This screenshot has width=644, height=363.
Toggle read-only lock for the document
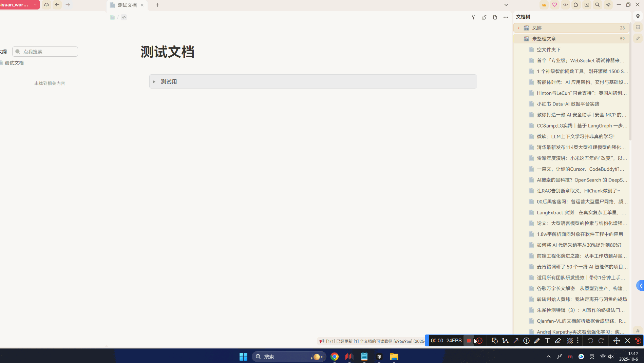click(x=484, y=17)
